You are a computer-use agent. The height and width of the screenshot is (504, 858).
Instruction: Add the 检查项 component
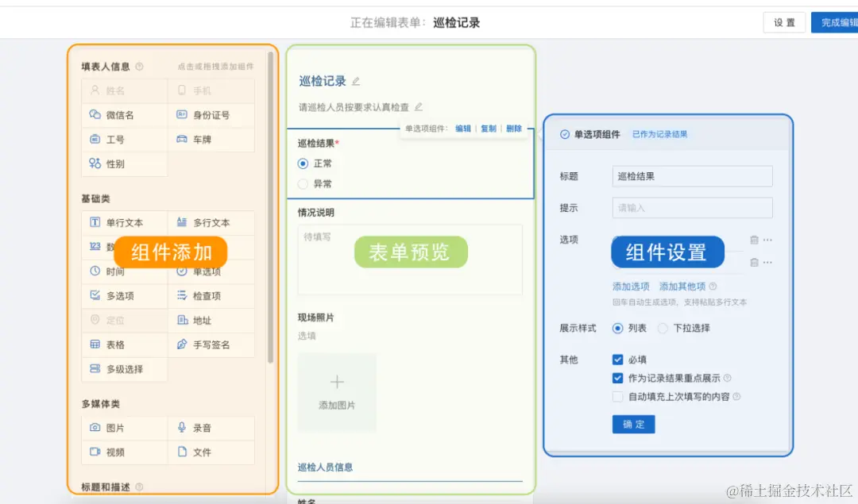click(x=211, y=296)
